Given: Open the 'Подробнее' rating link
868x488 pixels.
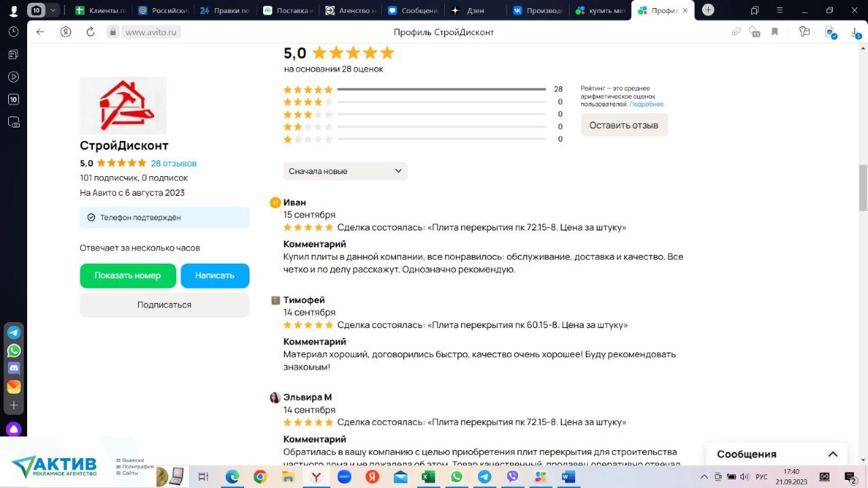Looking at the screenshot, I should pyautogui.click(x=646, y=104).
